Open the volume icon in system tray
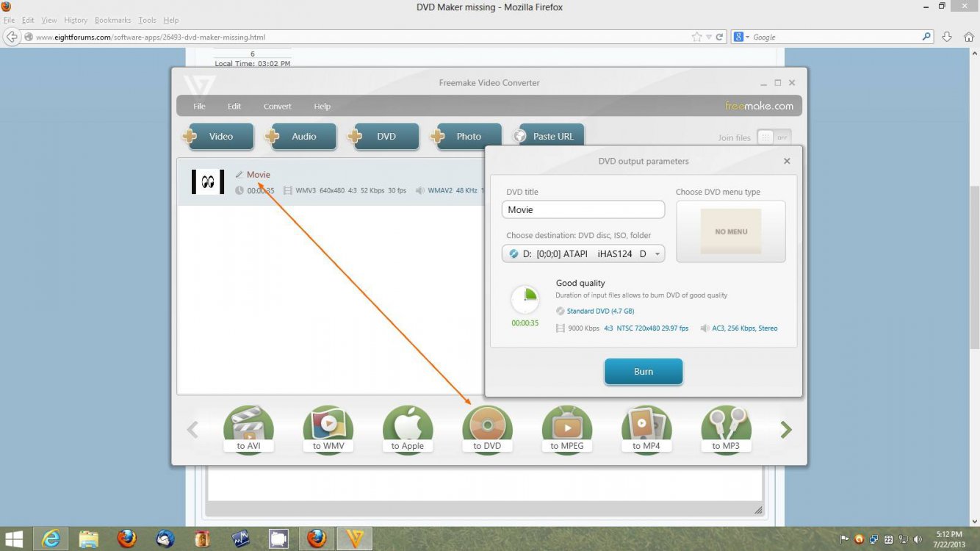The height and width of the screenshot is (551, 980). 916,539
